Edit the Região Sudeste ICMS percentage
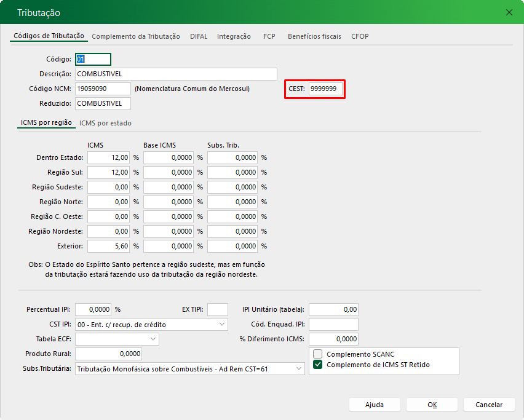The width and height of the screenshot is (524, 420). click(109, 187)
